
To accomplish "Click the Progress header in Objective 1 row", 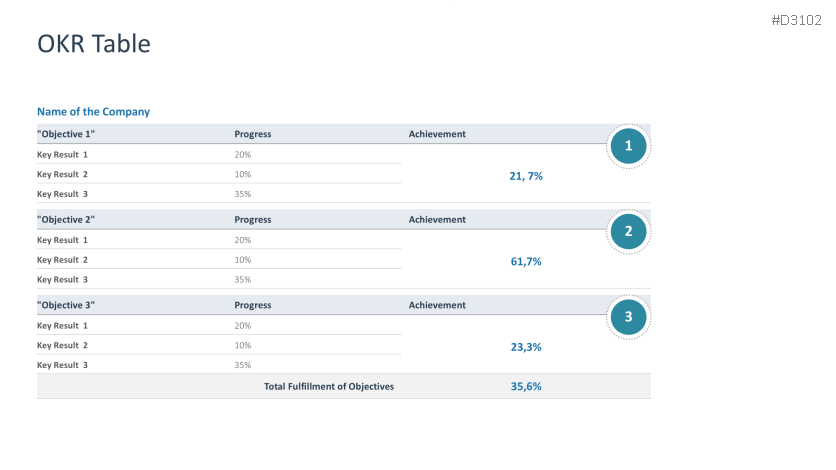I will (x=253, y=134).
